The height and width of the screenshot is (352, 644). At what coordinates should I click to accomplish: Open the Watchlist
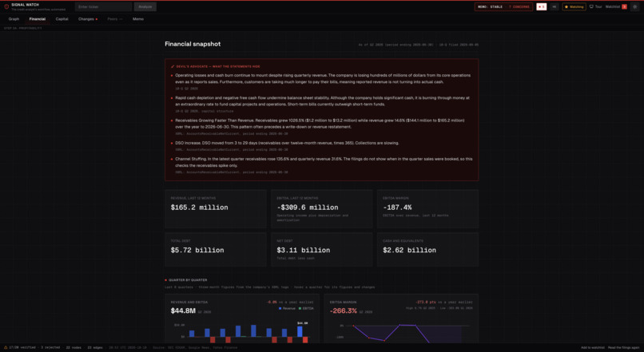tap(612, 6)
